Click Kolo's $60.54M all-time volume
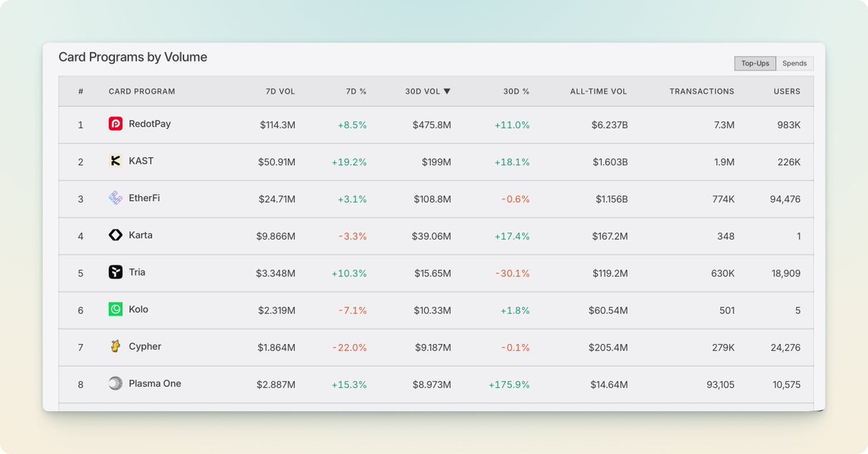Screen dimensions: 868x454 coord(608,311)
